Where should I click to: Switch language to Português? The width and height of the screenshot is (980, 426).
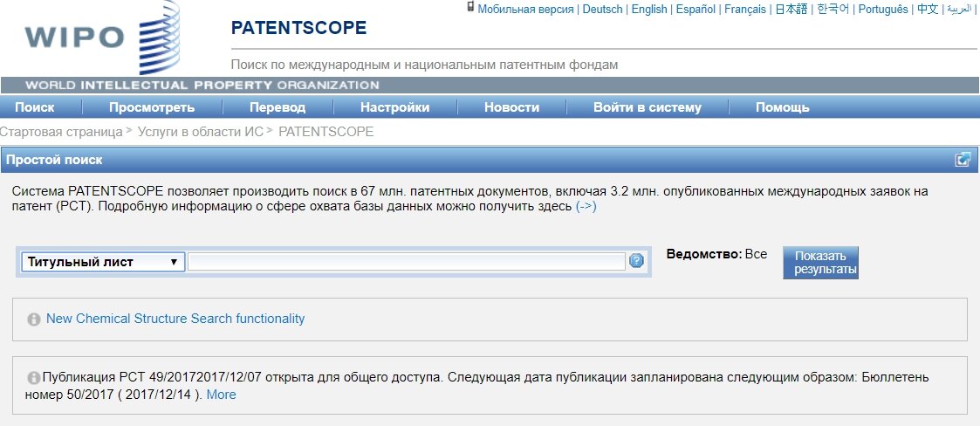(x=883, y=10)
